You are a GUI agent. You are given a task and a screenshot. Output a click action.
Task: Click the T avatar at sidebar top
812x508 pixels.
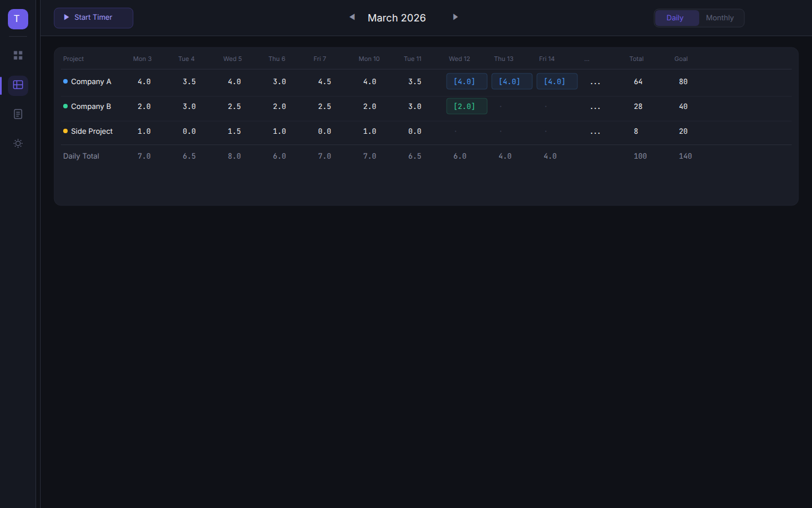point(17,19)
